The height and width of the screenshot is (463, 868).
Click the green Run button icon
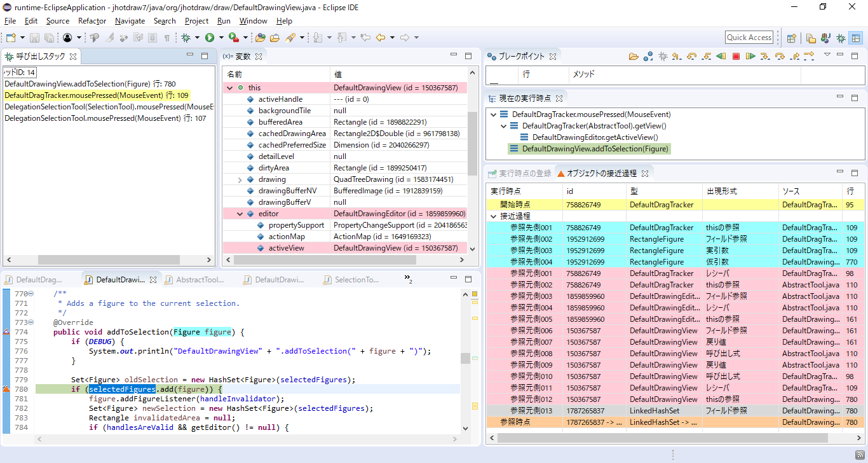[x=210, y=38]
